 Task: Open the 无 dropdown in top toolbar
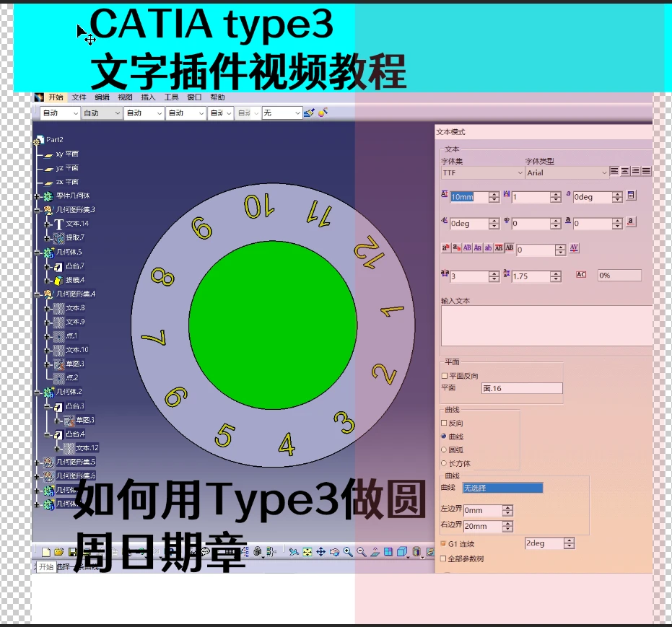(x=282, y=113)
